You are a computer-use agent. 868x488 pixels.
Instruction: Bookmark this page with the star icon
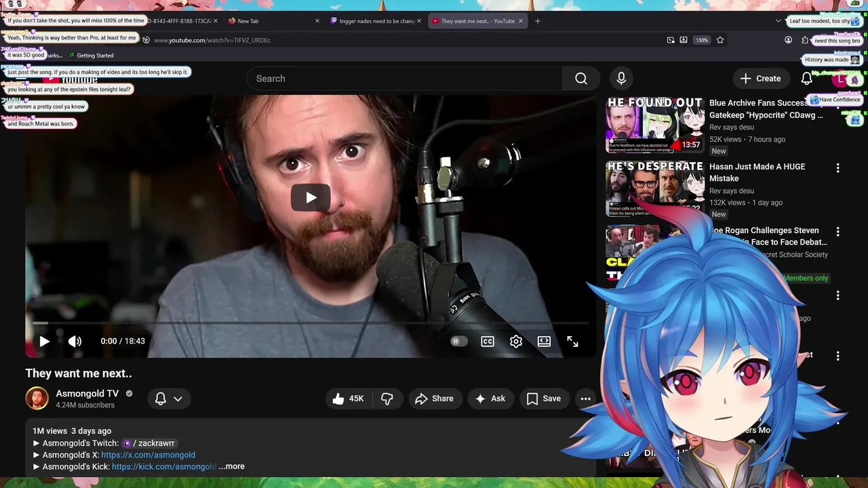coord(720,40)
